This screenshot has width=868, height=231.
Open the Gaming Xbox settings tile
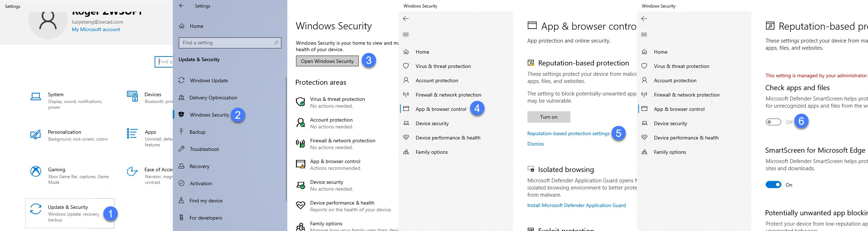pyautogui.click(x=70, y=176)
